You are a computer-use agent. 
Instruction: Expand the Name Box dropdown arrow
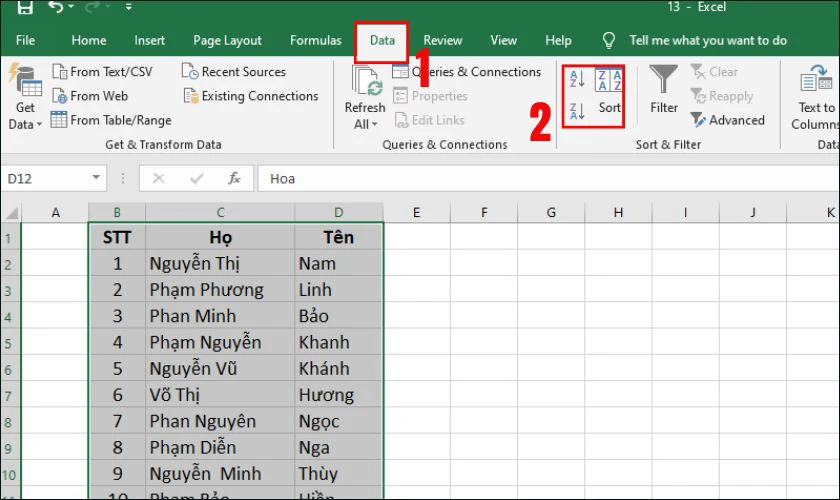pyautogui.click(x=96, y=178)
